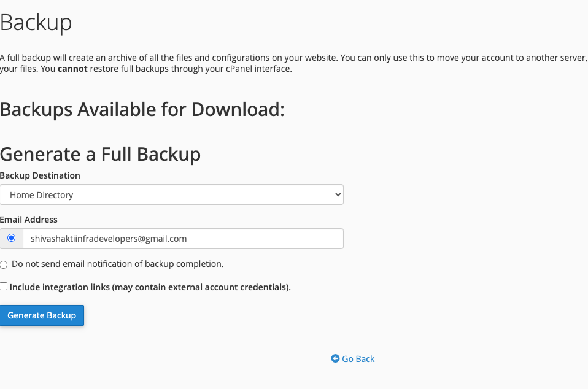Click the 'Do not send email notification' label
This screenshot has height=389, width=588.
click(x=117, y=264)
